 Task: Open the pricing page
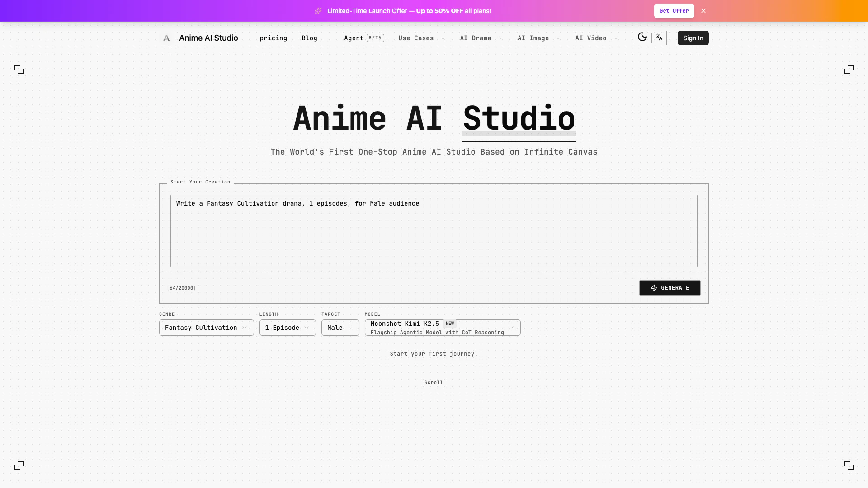pos(273,38)
